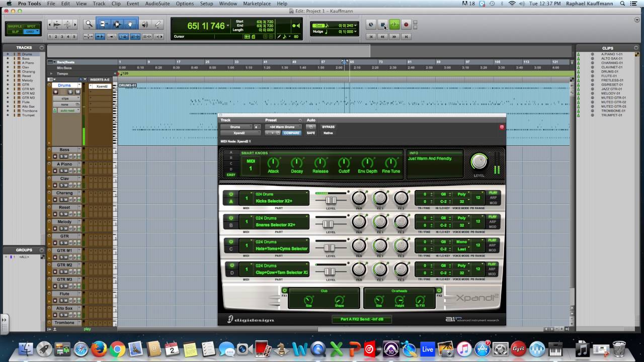
Task: Select the Pencil tool
Action: (158, 24)
